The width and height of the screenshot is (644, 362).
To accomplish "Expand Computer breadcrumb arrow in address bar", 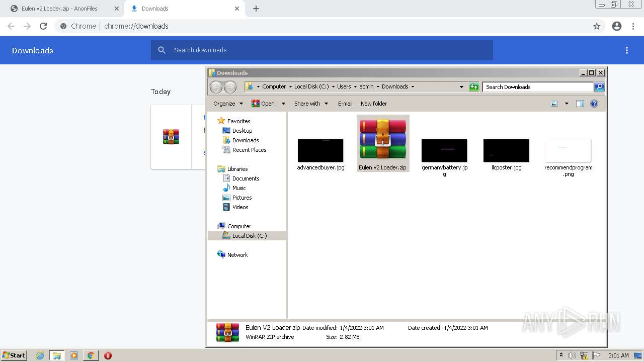I will 290,87.
